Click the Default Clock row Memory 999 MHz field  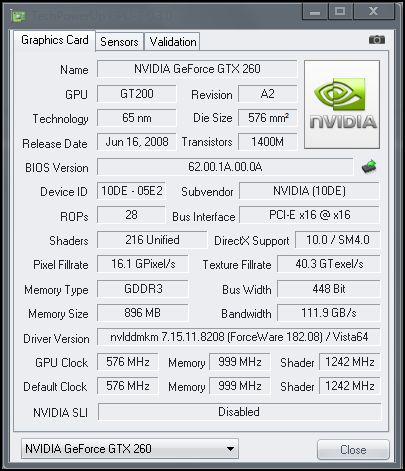(x=240, y=386)
